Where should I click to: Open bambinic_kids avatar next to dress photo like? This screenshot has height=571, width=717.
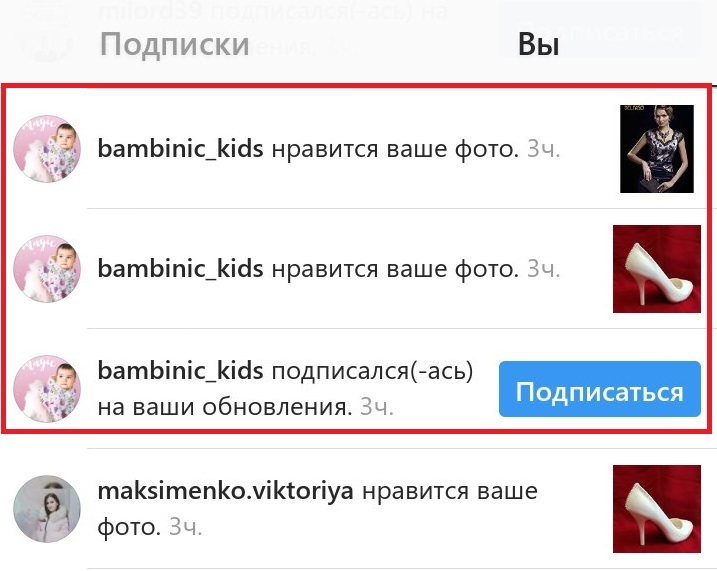tap(47, 149)
